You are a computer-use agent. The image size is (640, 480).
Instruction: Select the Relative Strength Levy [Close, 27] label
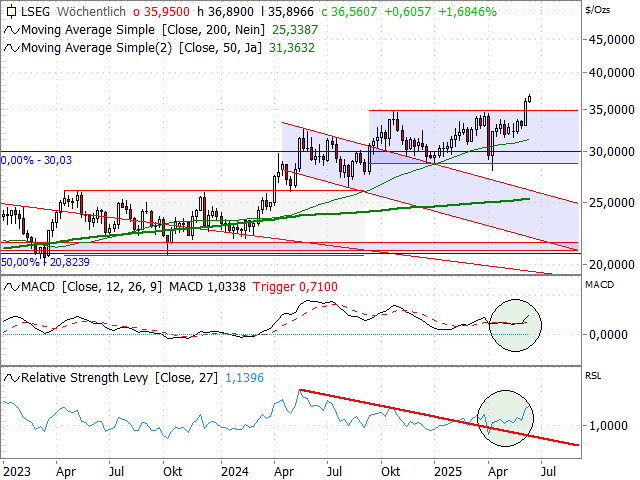click(x=120, y=378)
